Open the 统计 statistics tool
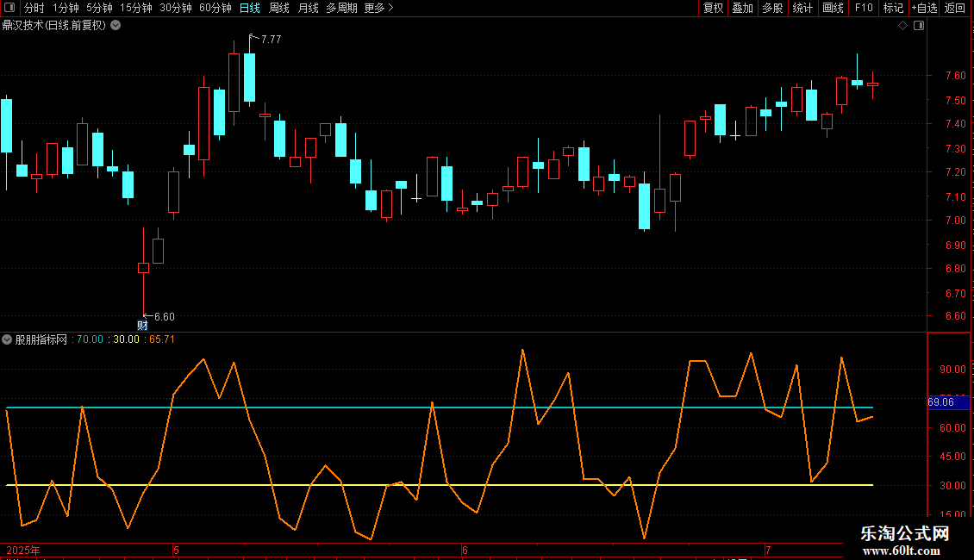The height and width of the screenshot is (560, 974). coord(802,8)
